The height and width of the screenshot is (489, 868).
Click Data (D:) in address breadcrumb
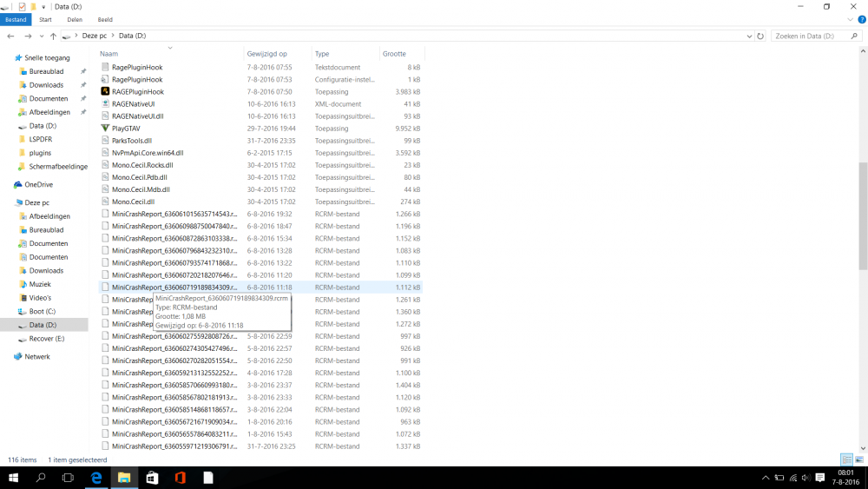(x=132, y=36)
